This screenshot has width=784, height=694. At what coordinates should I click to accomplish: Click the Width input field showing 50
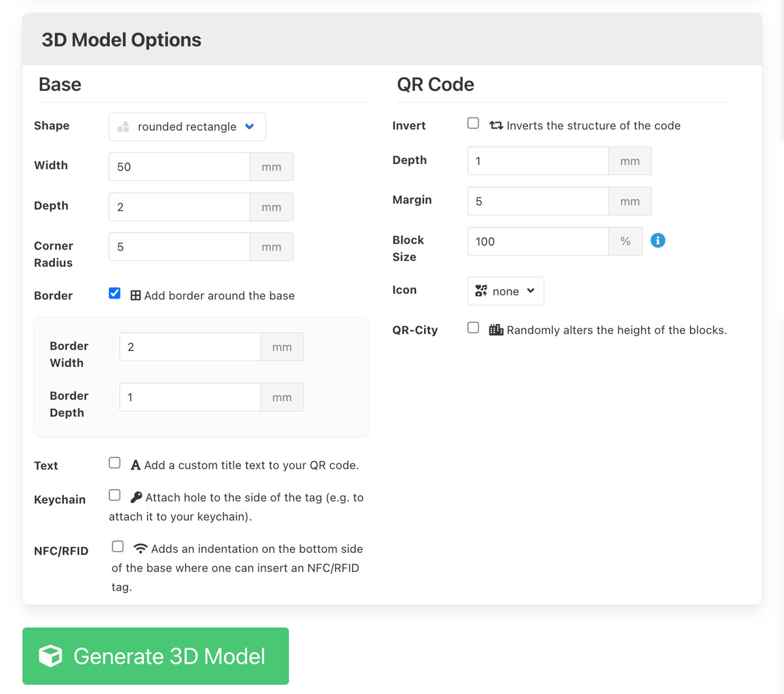click(179, 167)
